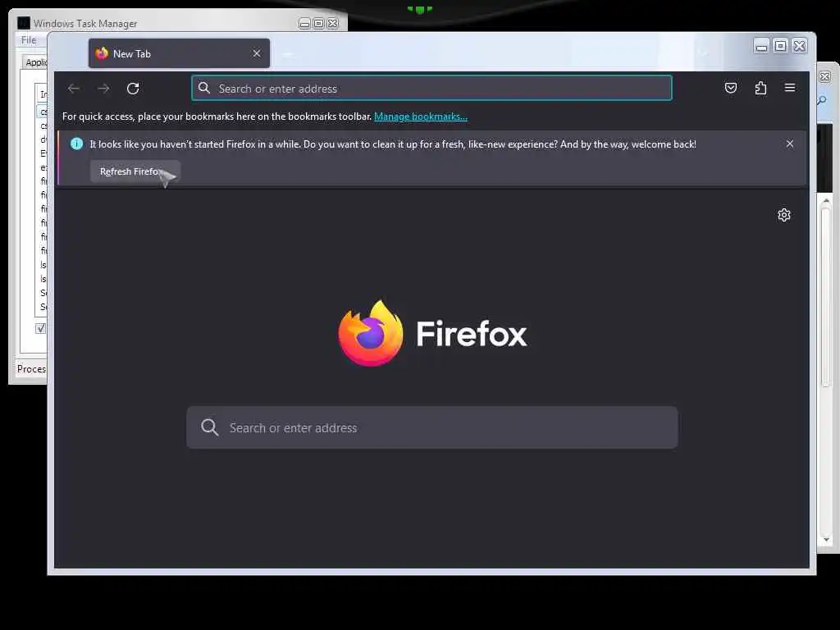Toggle the checkbox in Task Manager window

(x=41, y=328)
